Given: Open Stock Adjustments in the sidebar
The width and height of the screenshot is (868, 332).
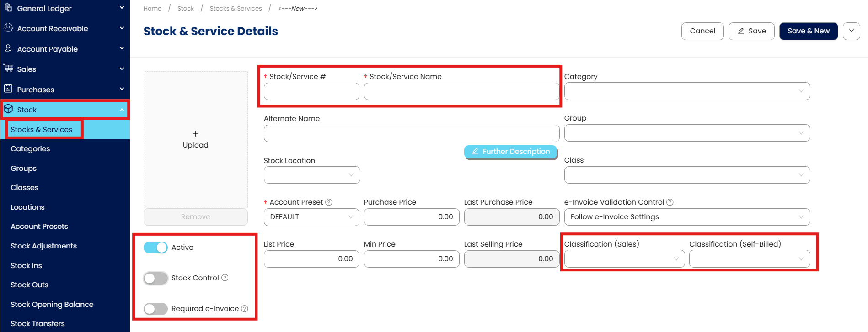Looking at the screenshot, I should click(43, 246).
